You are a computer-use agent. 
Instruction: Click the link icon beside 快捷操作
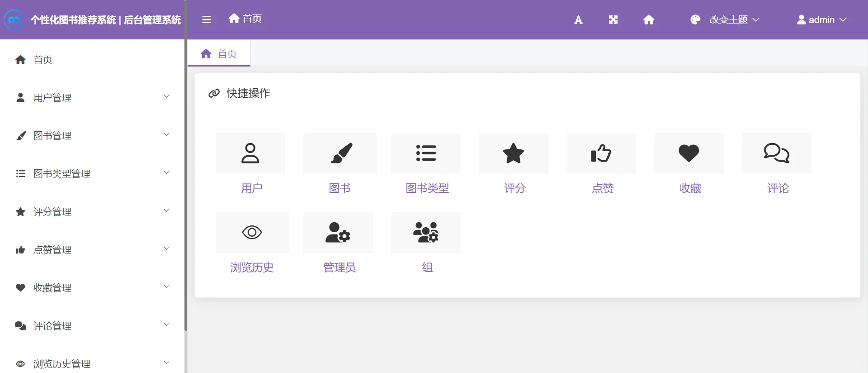[x=214, y=93]
